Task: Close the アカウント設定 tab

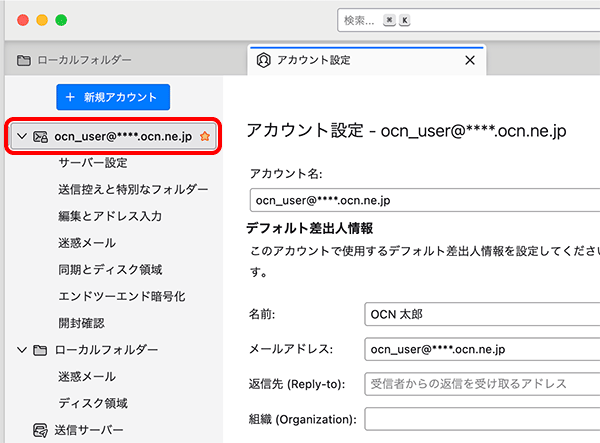Action: 469,60
